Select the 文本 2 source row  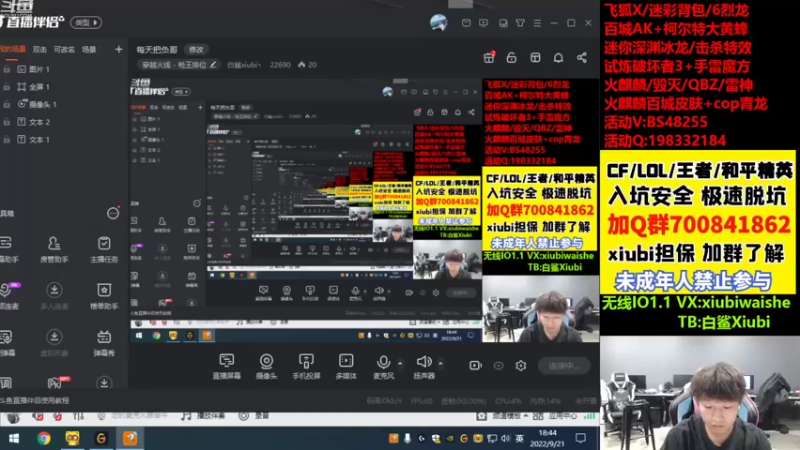[x=64, y=122]
